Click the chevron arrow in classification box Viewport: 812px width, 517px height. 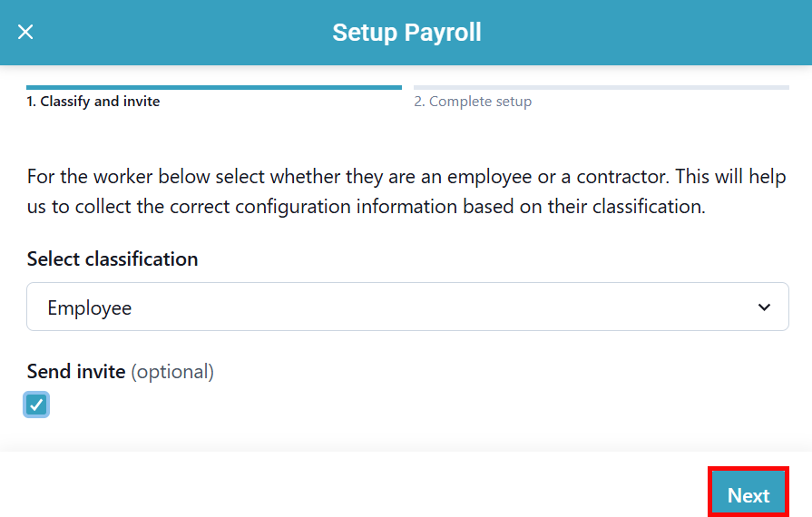(x=763, y=307)
